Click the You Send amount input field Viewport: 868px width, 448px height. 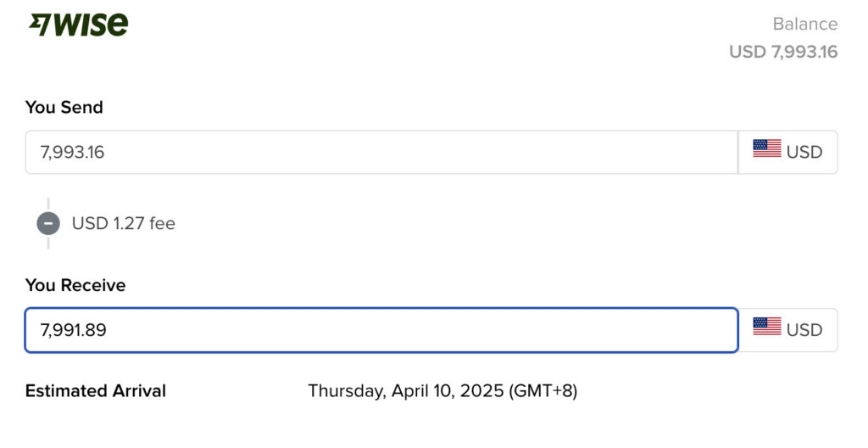[381, 152]
